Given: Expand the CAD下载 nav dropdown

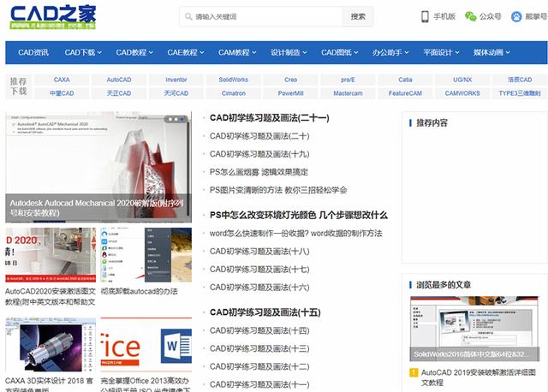Looking at the screenshot, I should [x=84, y=52].
